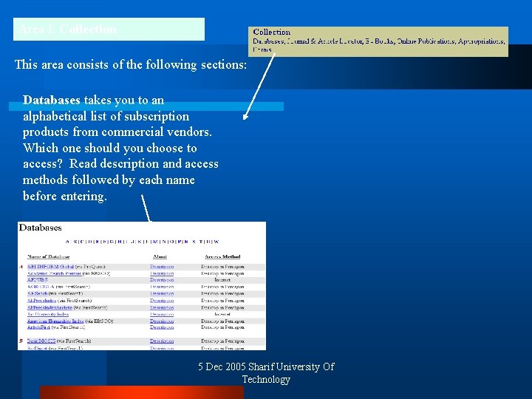Select the 'Collection' heading in tan box
The height and width of the screenshot is (399, 532).
(x=271, y=32)
